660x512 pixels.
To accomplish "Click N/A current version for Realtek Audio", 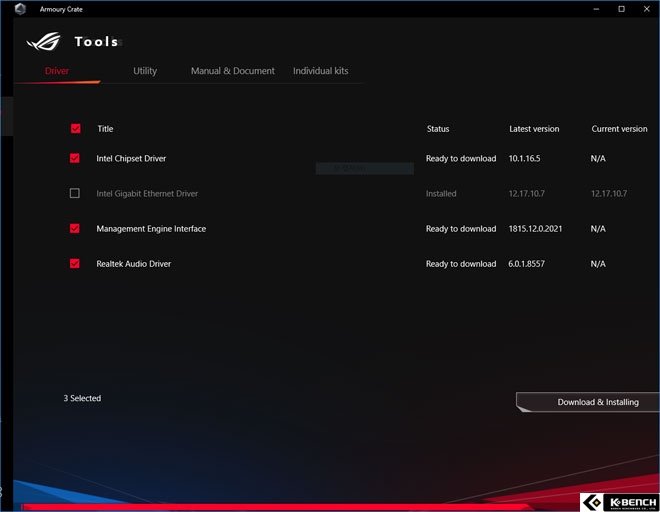I will tap(598, 264).
